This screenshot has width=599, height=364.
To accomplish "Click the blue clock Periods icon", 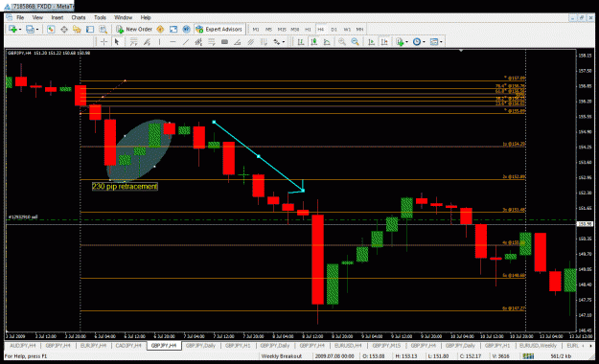I will click(x=416, y=41).
